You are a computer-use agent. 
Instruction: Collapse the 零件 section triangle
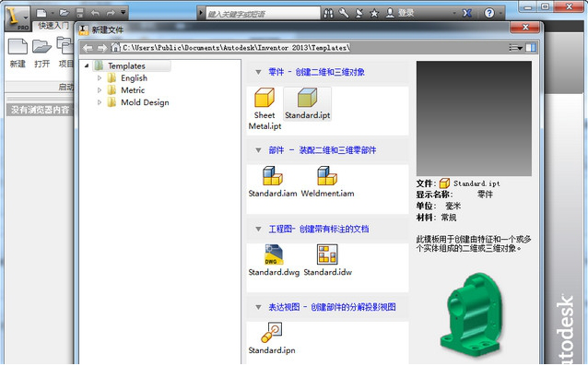click(x=258, y=72)
